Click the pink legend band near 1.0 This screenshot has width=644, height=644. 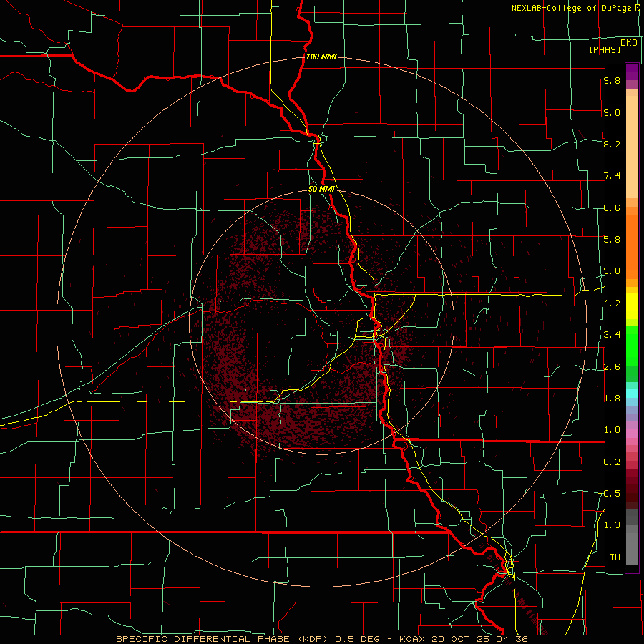(632, 434)
